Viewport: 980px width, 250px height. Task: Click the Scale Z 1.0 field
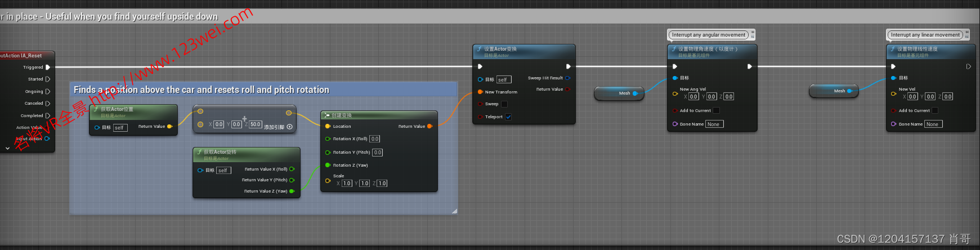382,184
